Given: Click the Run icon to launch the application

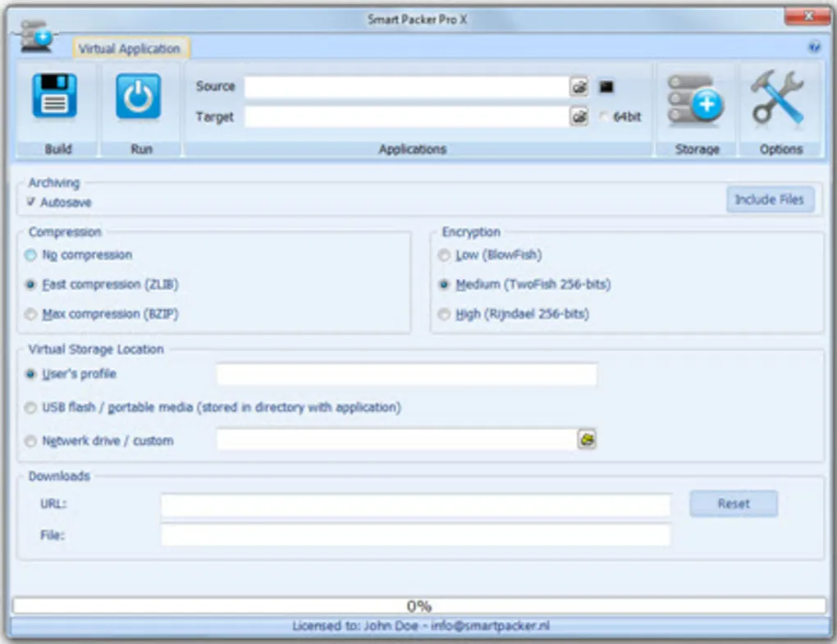Looking at the screenshot, I should pos(138,96).
